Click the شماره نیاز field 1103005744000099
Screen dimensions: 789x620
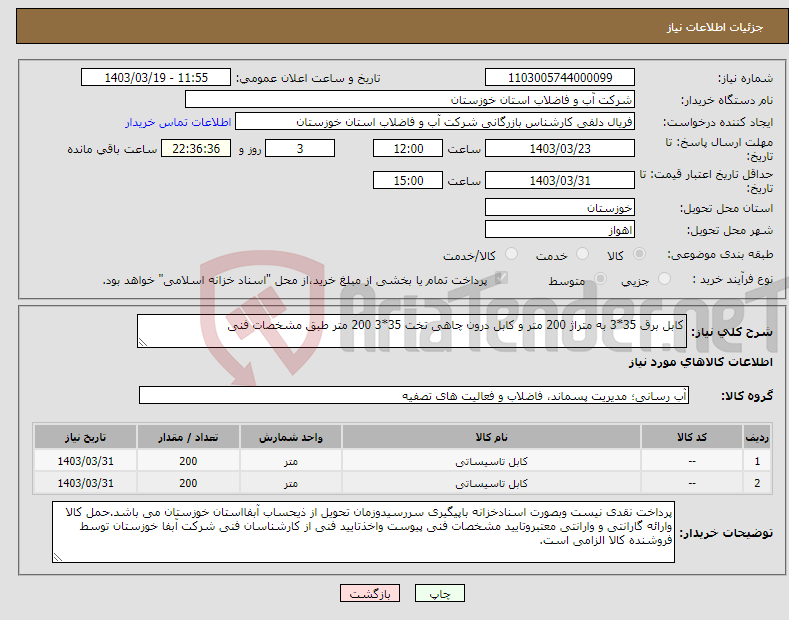[x=560, y=78]
